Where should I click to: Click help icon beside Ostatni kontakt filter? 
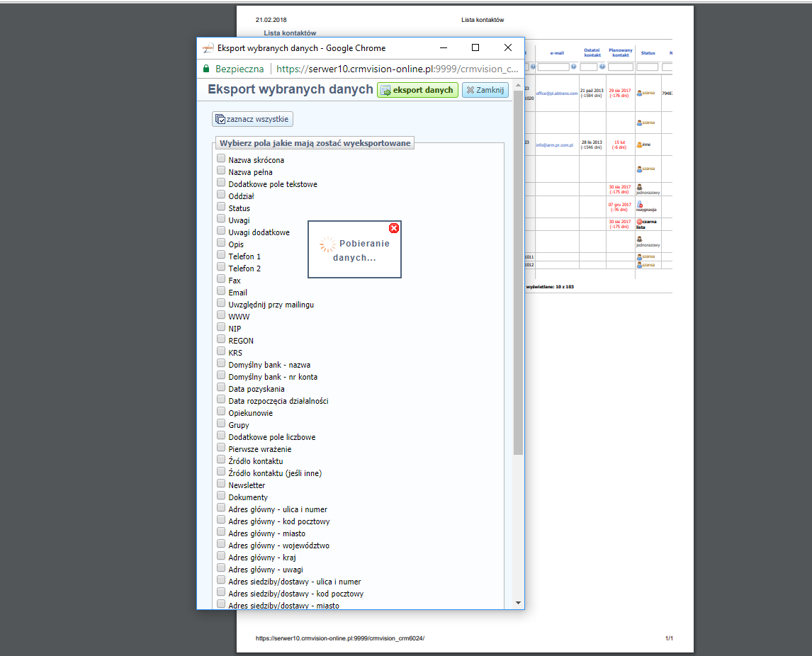coord(602,67)
